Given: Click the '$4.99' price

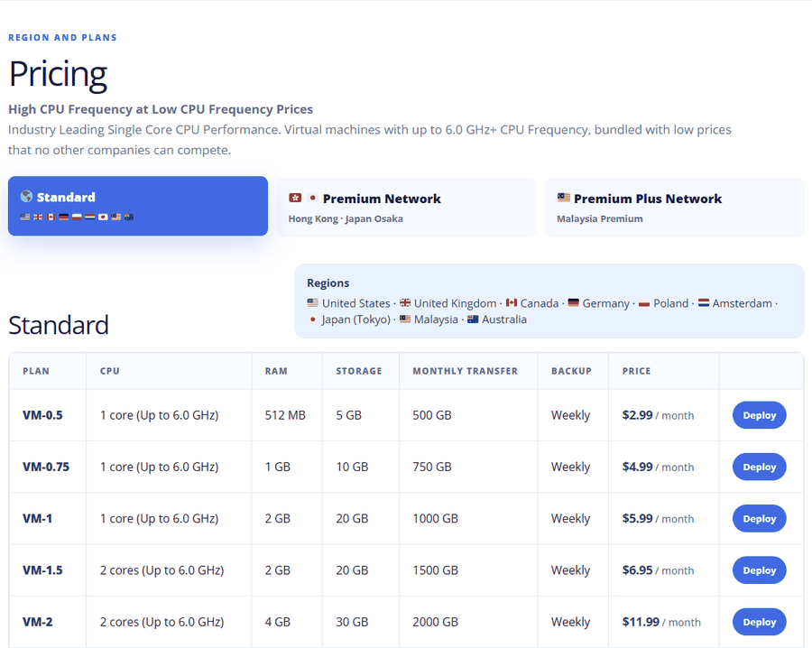Looking at the screenshot, I should 637,467.
